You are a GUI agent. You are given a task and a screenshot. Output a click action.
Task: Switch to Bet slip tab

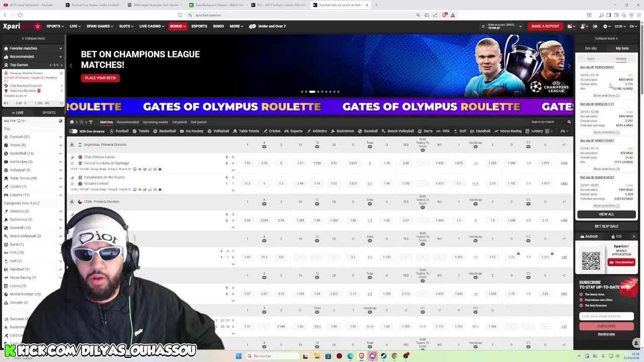(591, 48)
